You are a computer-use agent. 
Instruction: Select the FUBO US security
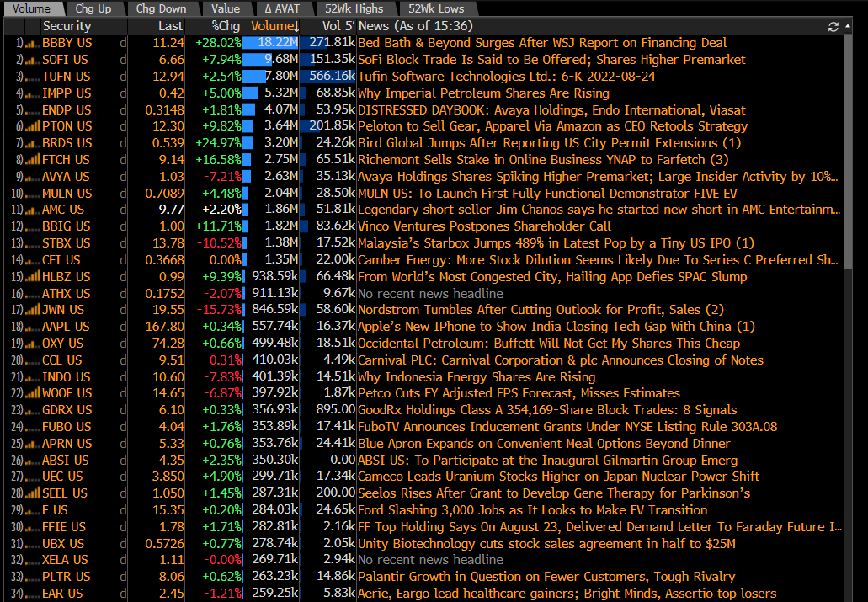[x=67, y=427]
